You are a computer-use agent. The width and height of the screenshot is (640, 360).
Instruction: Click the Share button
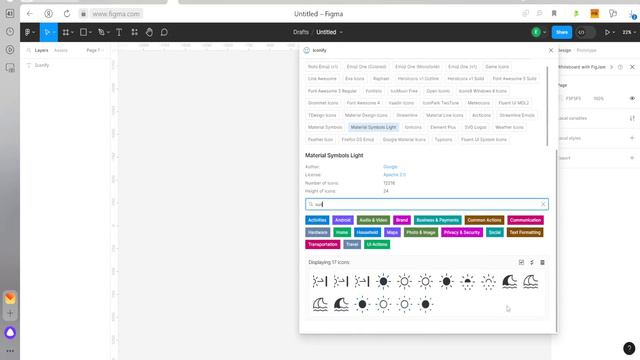coord(562,32)
